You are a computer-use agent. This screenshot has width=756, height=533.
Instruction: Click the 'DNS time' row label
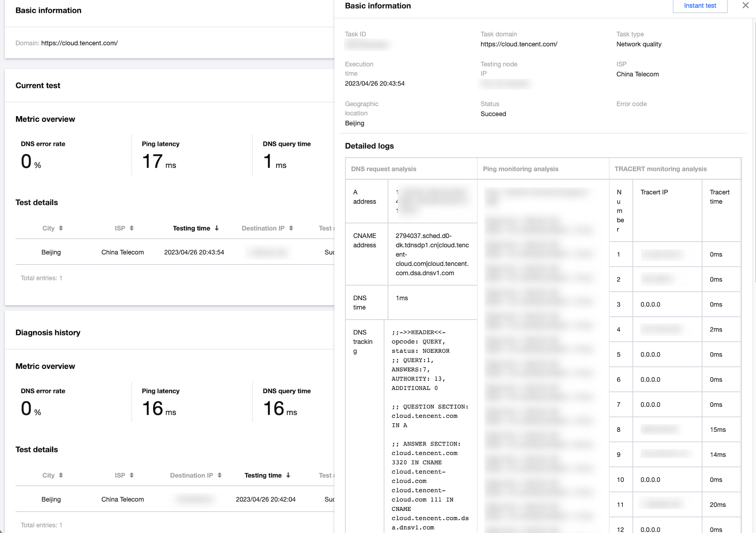(x=359, y=302)
